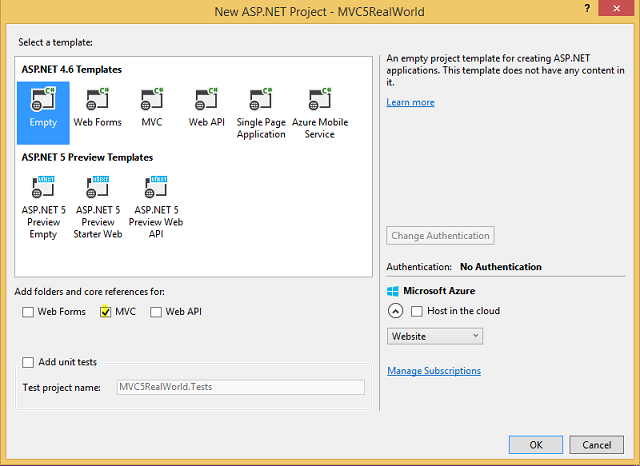Viewport: 640px width, 466px height.
Task: Open the Manage Subscriptions link
Action: click(434, 371)
